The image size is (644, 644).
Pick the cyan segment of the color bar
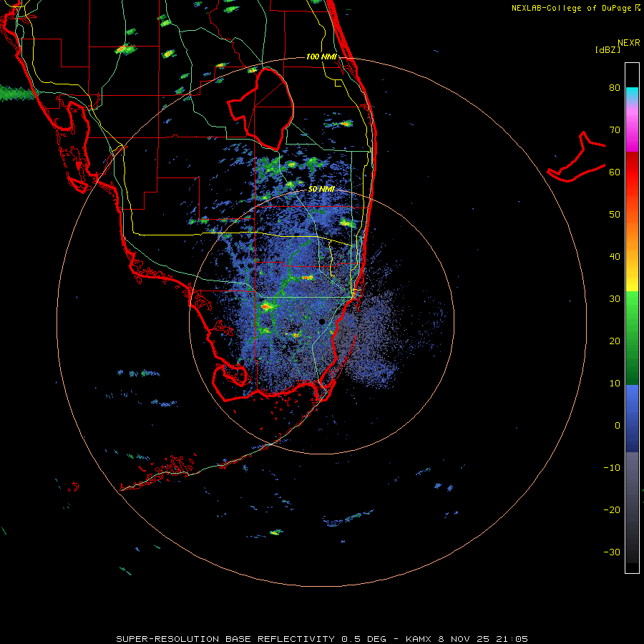tap(632, 94)
